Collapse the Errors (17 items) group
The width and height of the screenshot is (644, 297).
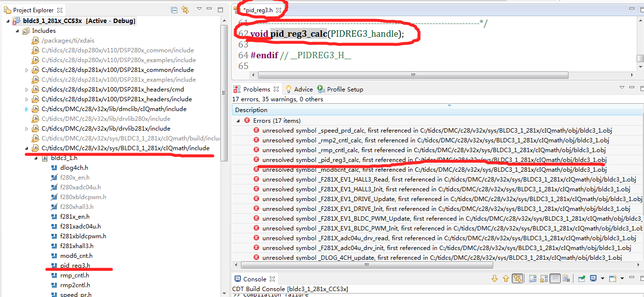coord(239,120)
